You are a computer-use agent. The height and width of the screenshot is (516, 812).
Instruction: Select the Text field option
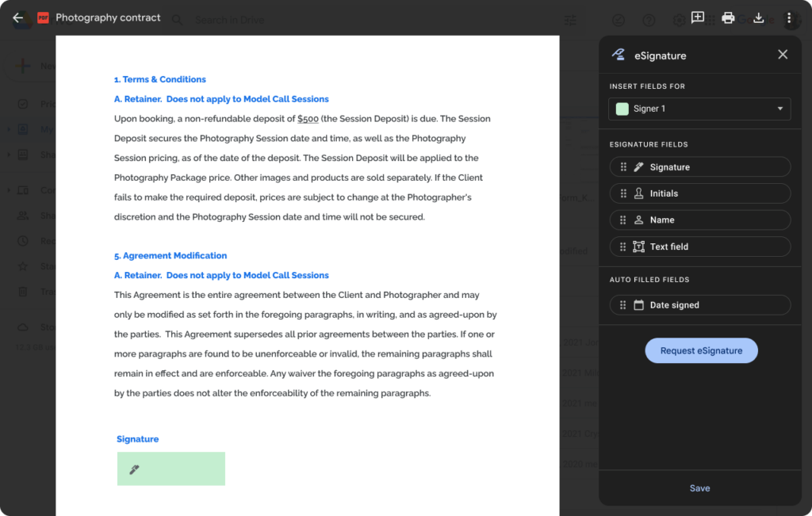(x=699, y=247)
